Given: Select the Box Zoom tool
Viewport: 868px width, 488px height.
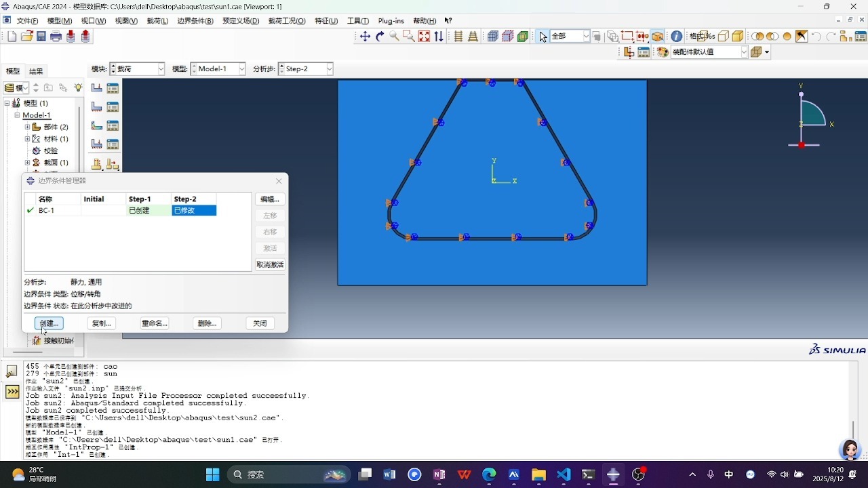Looking at the screenshot, I should 409,37.
